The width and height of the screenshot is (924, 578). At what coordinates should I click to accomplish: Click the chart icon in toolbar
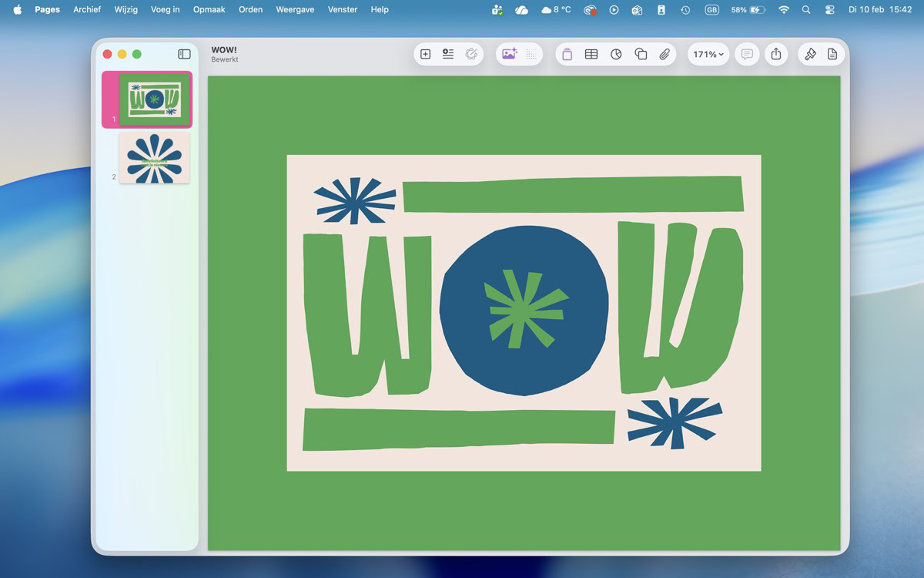[x=616, y=54]
